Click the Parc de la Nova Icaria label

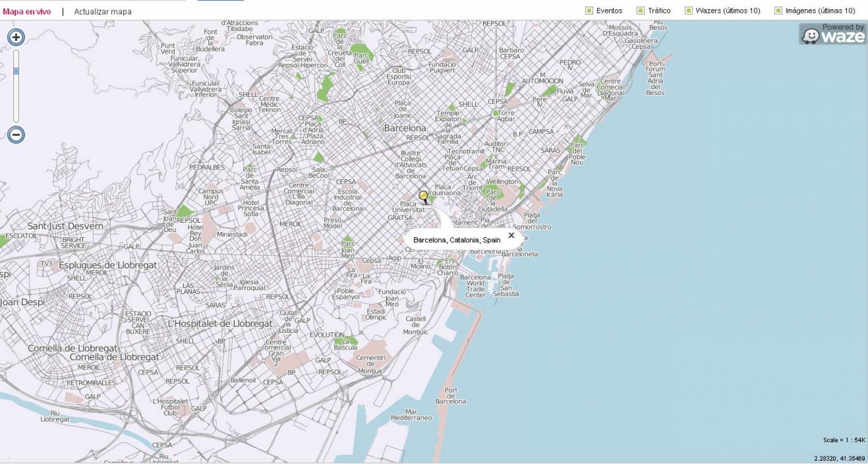(554, 183)
